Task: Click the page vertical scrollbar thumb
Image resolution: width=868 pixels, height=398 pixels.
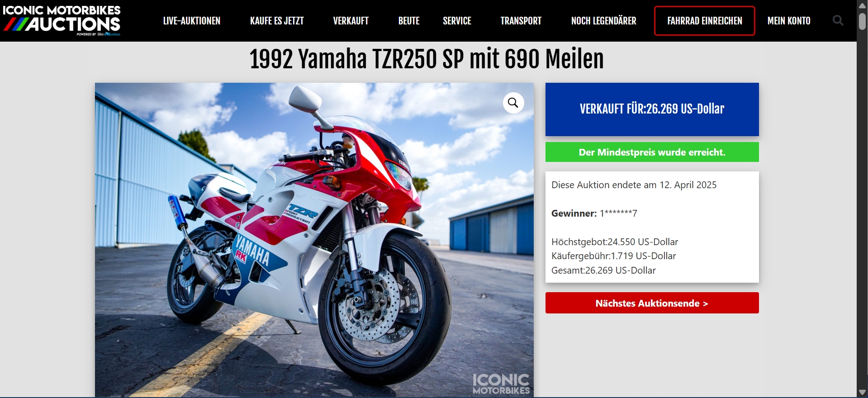Action: tap(862, 21)
